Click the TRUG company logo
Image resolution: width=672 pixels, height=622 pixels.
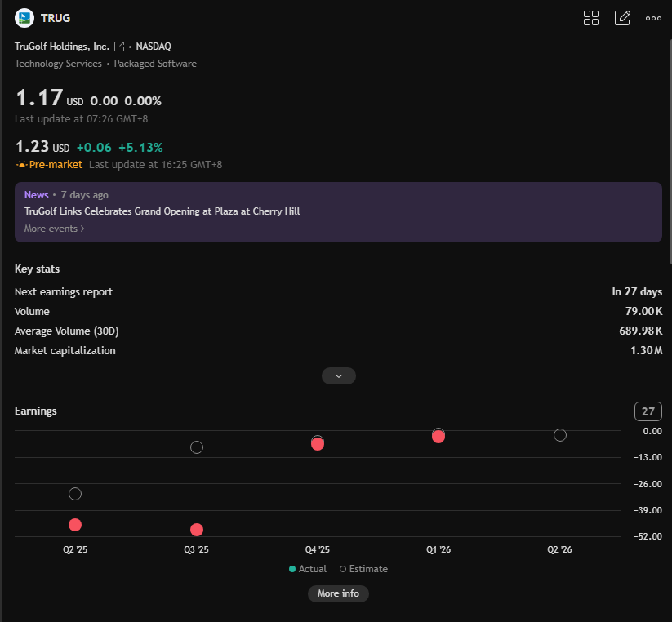pos(24,18)
